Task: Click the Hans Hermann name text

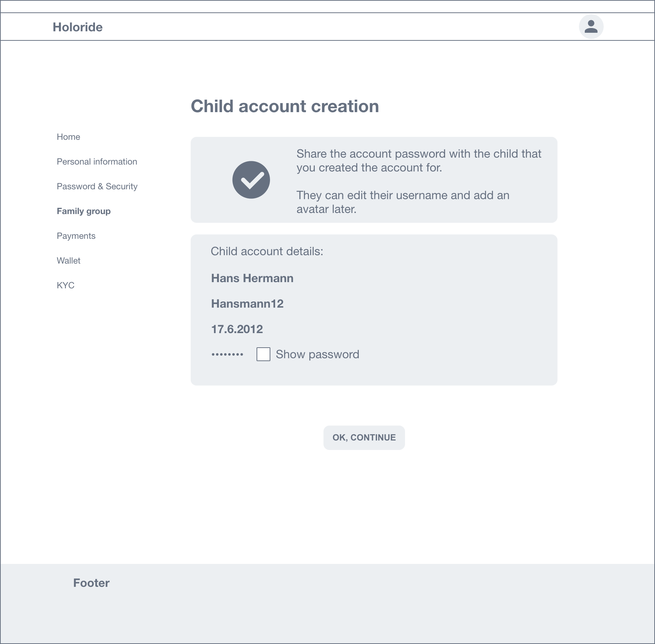Action: point(252,278)
